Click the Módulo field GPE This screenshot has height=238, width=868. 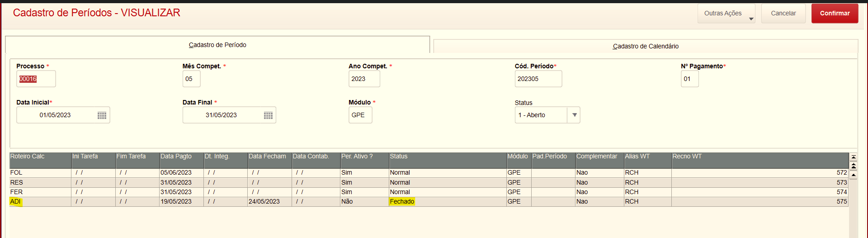point(360,115)
